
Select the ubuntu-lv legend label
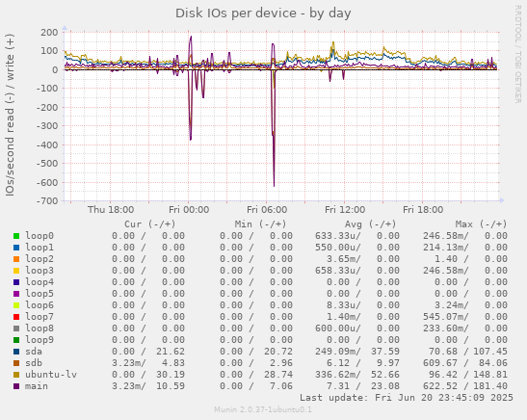pyautogui.click(x=51, y=375)
